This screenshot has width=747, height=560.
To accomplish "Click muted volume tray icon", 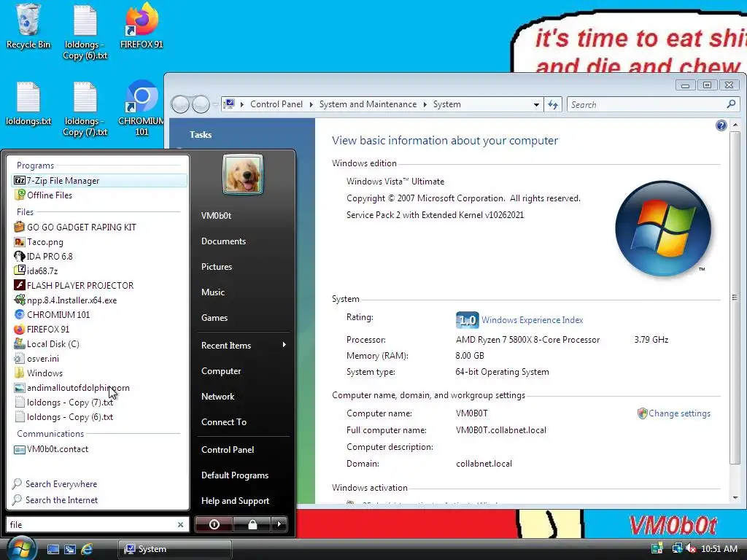I will click(x=691, y=548).
